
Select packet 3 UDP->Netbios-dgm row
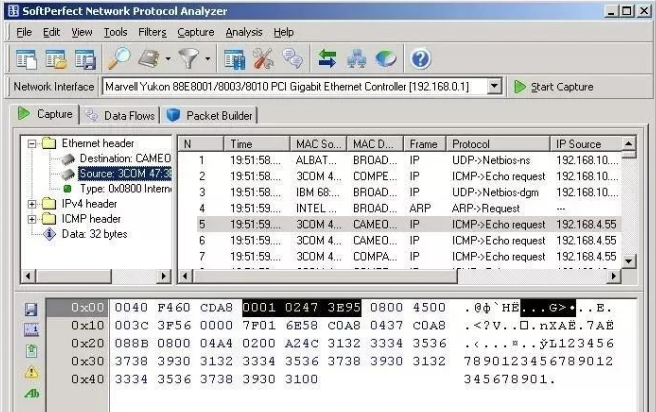[400, 192]
